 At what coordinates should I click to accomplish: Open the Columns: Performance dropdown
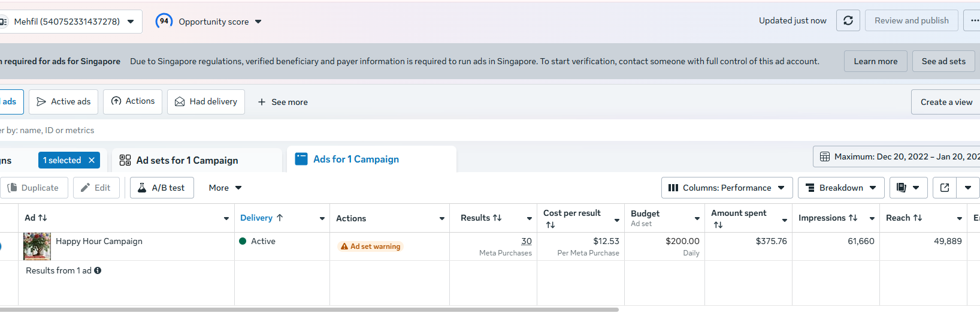point(727,188)
